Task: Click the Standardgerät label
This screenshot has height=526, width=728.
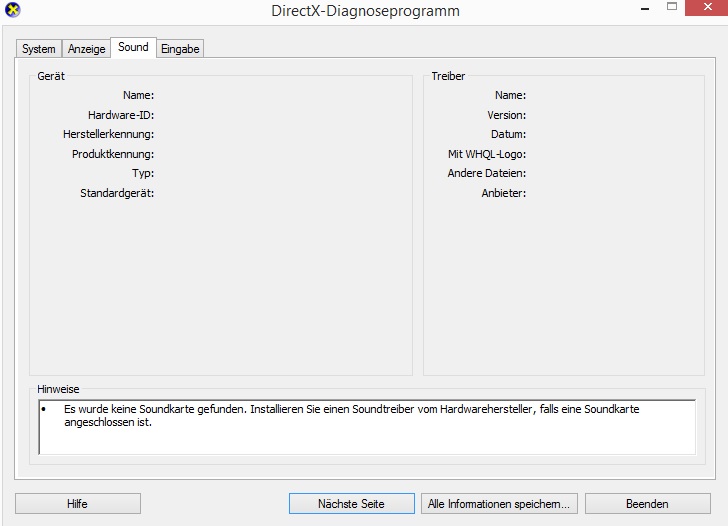Action: coord(117,193)
